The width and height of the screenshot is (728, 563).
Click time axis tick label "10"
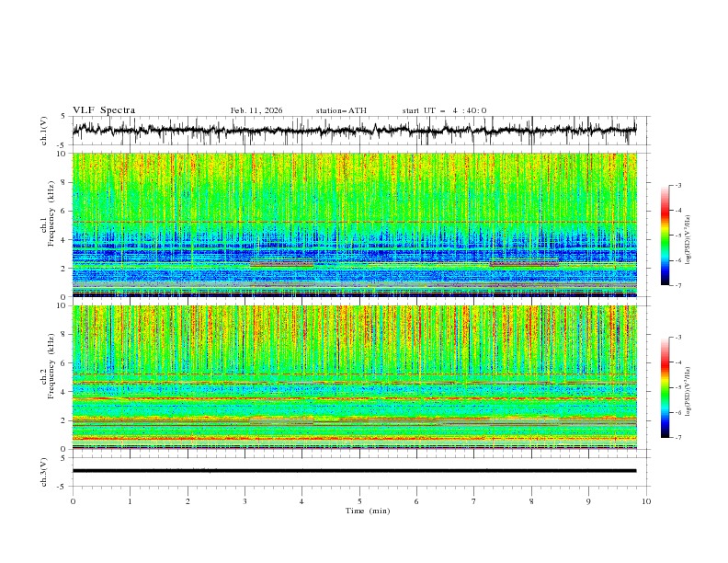pyautogui.click(x=646, y=501)
